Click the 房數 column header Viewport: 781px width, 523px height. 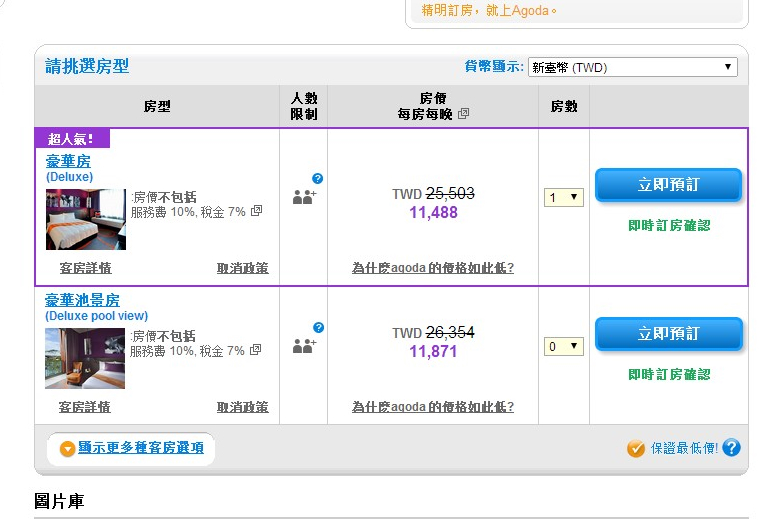click(564, 106)
